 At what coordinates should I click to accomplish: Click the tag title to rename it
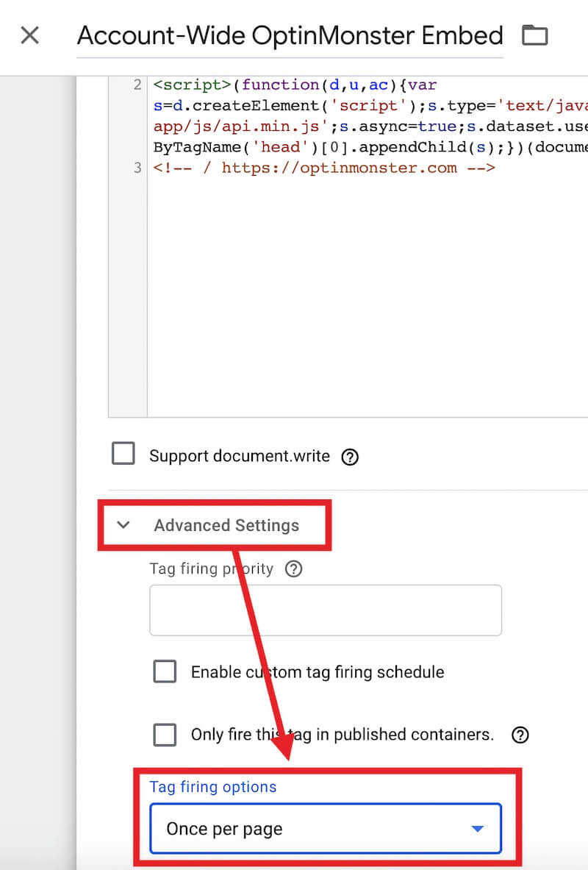[x=290, y=35]
